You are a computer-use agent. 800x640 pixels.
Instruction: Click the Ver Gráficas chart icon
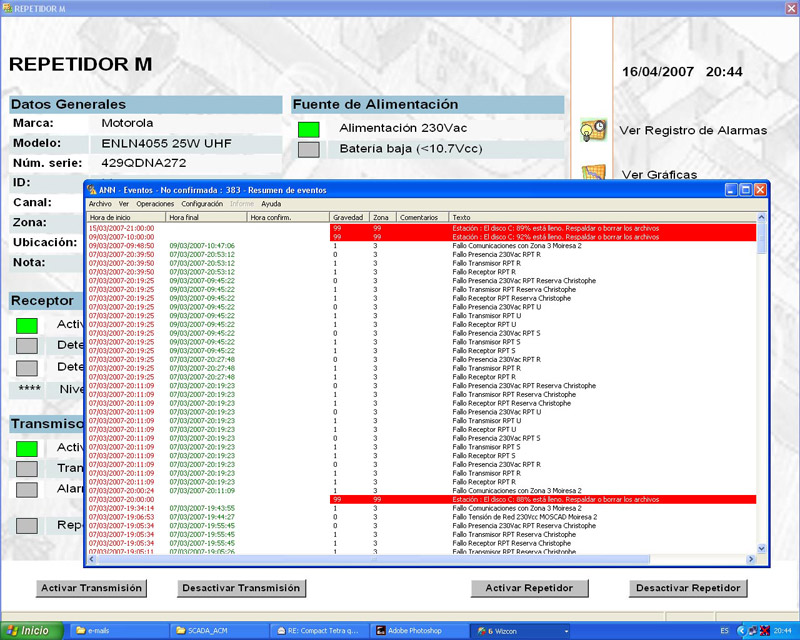[593, 173]
